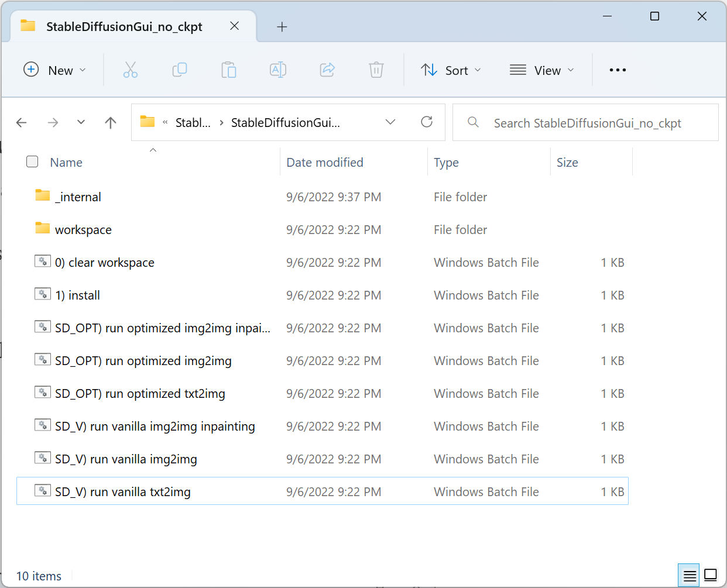Expand subfolders arrow after Stabl... breadcrumb
The height and width of the screenshot is (588, 727).
click(221, 122)
